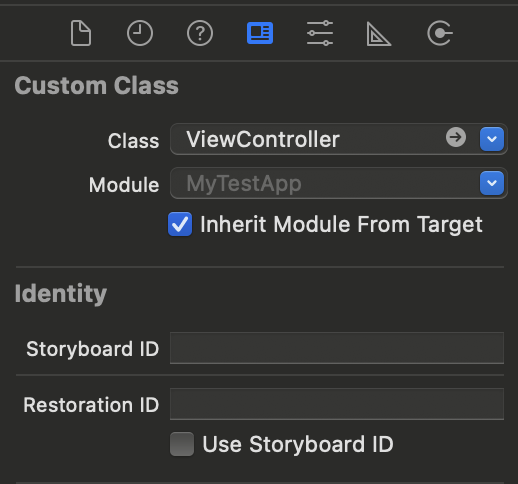Enable the Use Storyboard ID checkbox
Viewport: 518px width, 484px height.
coord(182,444)
